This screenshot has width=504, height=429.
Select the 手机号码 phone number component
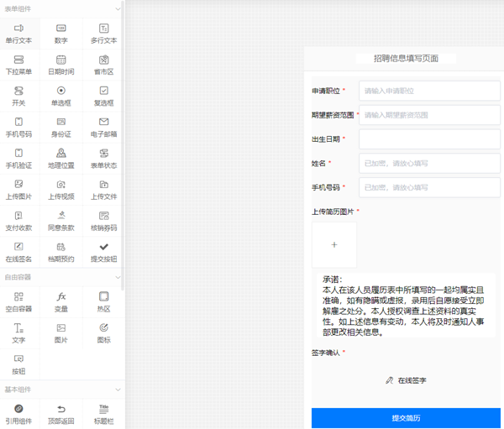click(x=19, y=128)
